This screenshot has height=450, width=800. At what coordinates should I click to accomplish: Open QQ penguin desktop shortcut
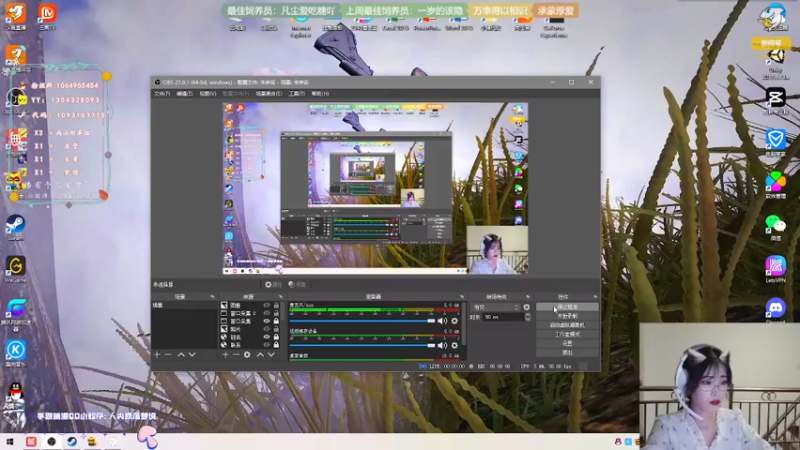pyautogui.click(x=15, y=395)
